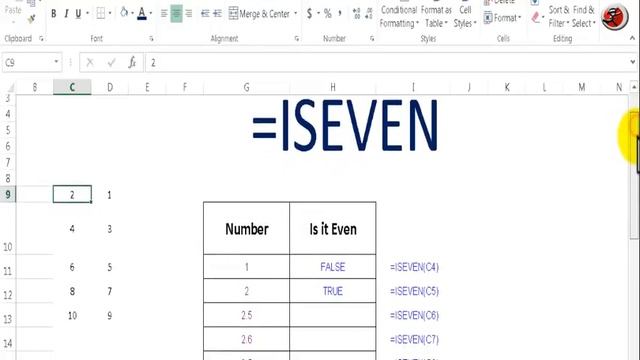
Task: Select cell C9 containing 2
Action: point(72,194)
